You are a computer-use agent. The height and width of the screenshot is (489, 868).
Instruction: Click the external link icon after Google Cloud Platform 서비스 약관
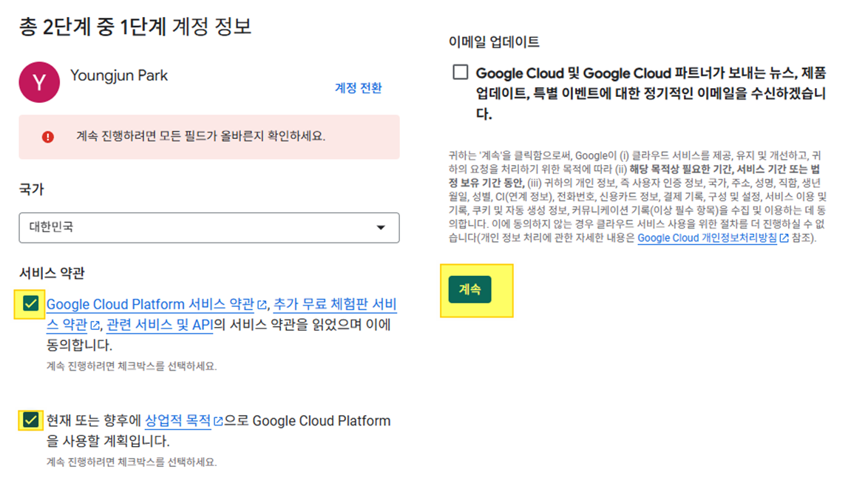(x=262, y=305)
